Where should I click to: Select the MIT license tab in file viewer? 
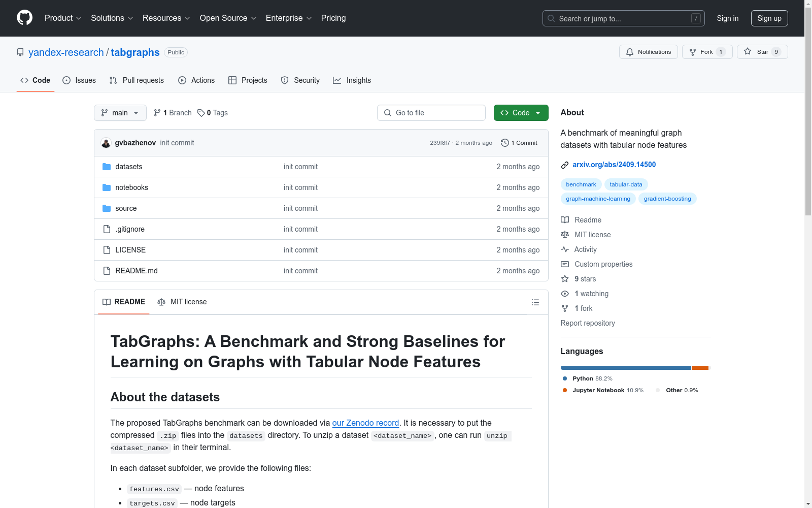(182, 302)
